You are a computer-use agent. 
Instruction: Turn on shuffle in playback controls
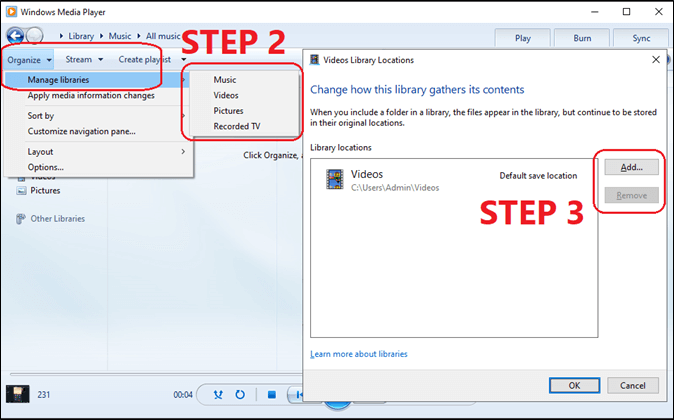pos(218,395)
